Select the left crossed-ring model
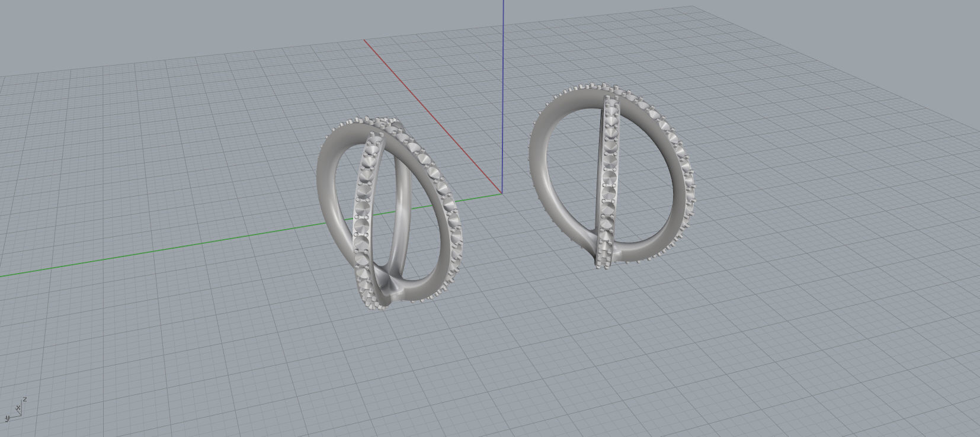This screenshot has width=980, height=437. pyautogui.click(x=389, y=212)
